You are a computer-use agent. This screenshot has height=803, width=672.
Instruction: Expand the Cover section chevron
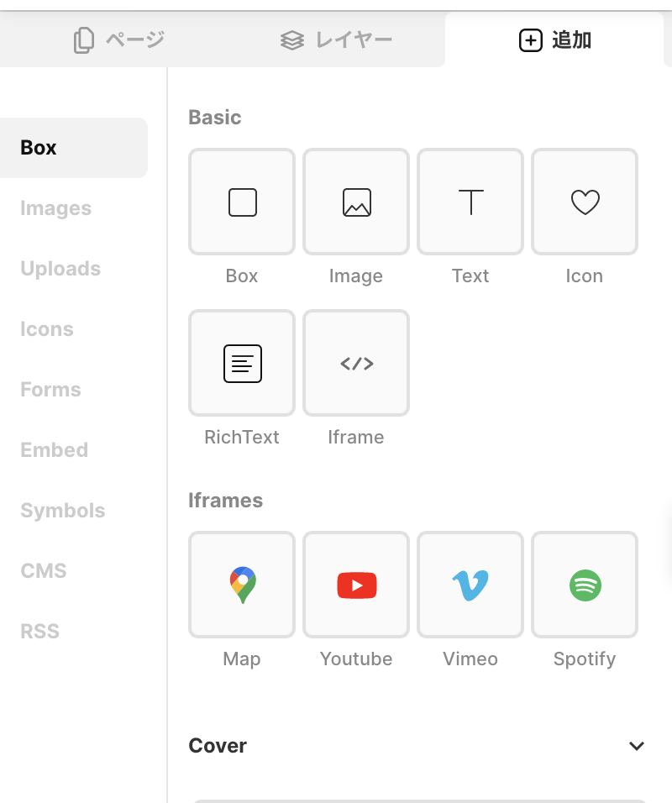pyautogui.click(x=637, y=746)
